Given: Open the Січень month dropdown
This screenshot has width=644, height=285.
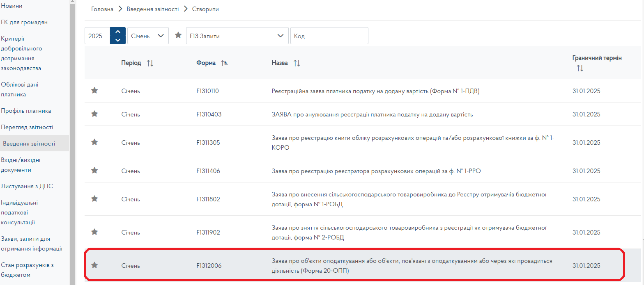Looking at the screenshot, I should 148,36.
